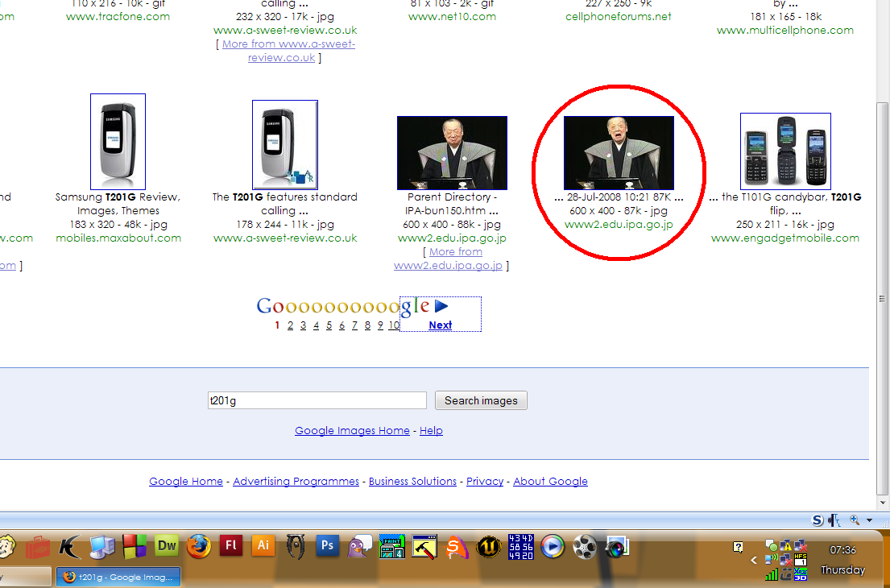
Task: Open the My Computer monitor icon
Action: [102, 547]
